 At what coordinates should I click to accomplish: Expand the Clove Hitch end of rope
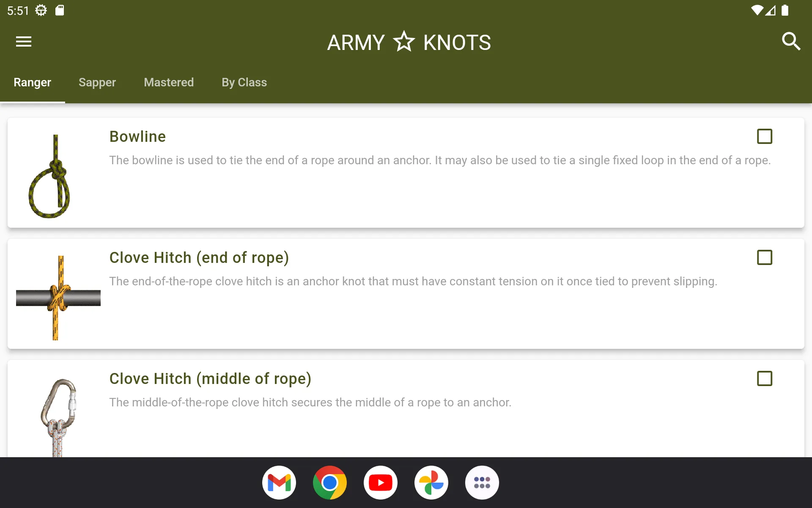406,293
